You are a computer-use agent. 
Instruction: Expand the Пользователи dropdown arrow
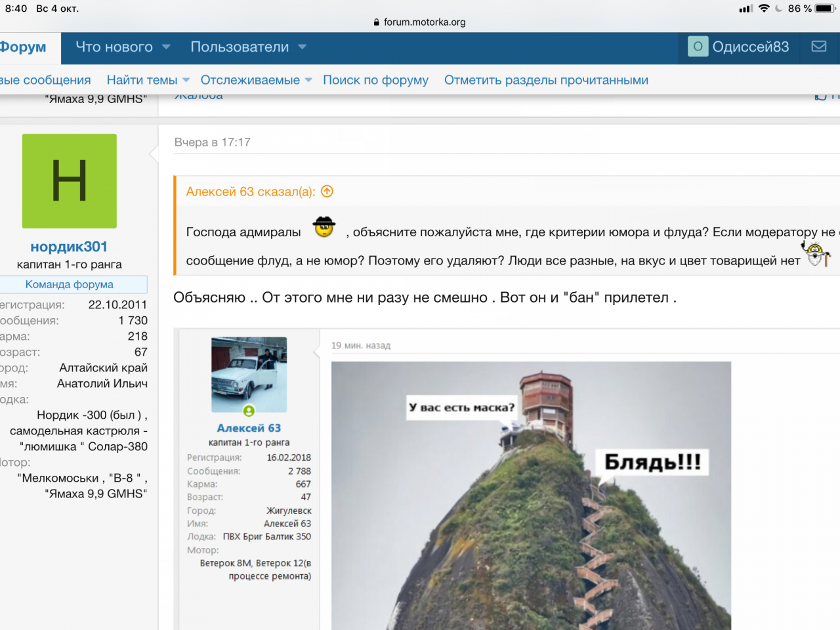[x=302, y=47]
